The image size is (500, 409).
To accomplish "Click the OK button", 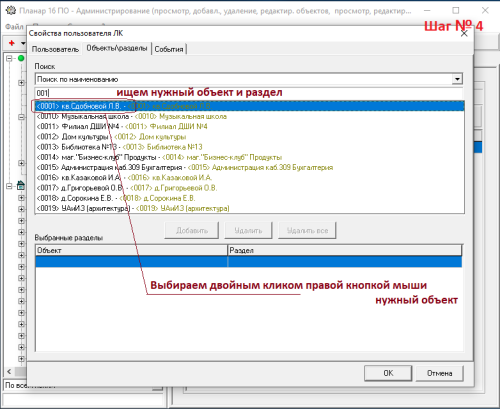I will (x=388, y=373).
